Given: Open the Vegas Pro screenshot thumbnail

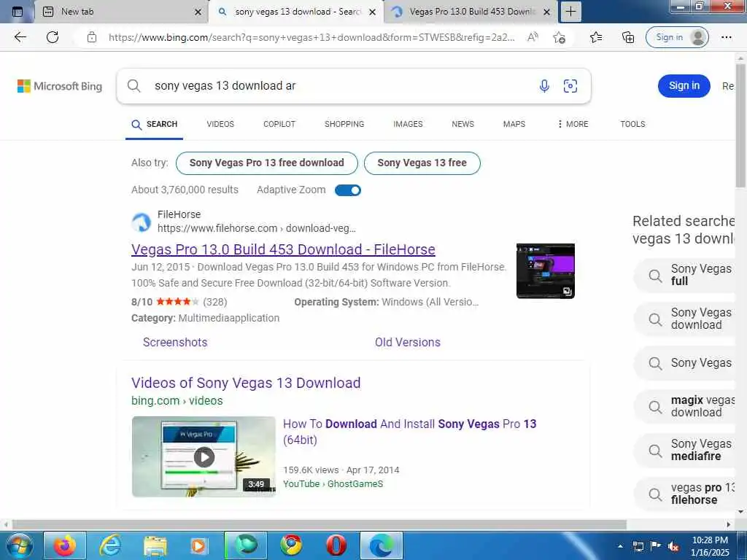Looking at the screenshot, I should click(x=546, y=271).
